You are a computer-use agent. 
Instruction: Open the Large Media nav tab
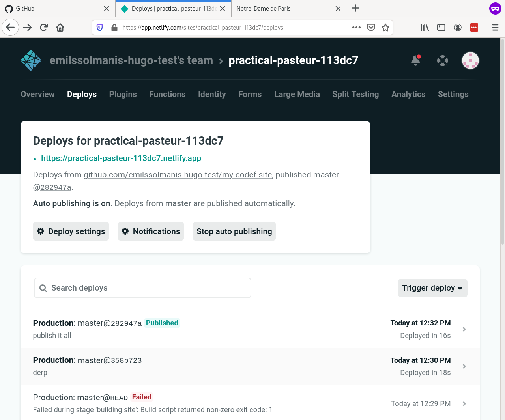[x=297, y=94]
